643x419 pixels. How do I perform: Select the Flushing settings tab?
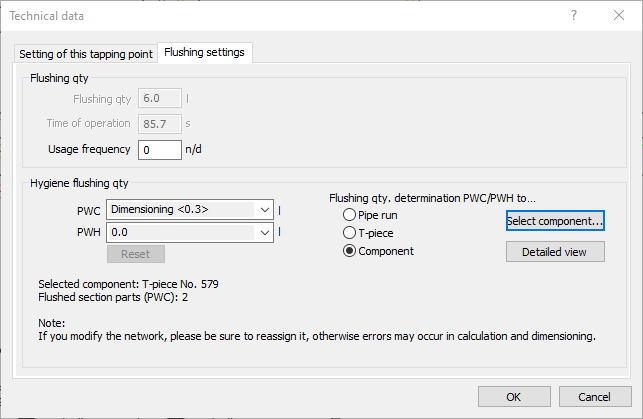(204, 52)
